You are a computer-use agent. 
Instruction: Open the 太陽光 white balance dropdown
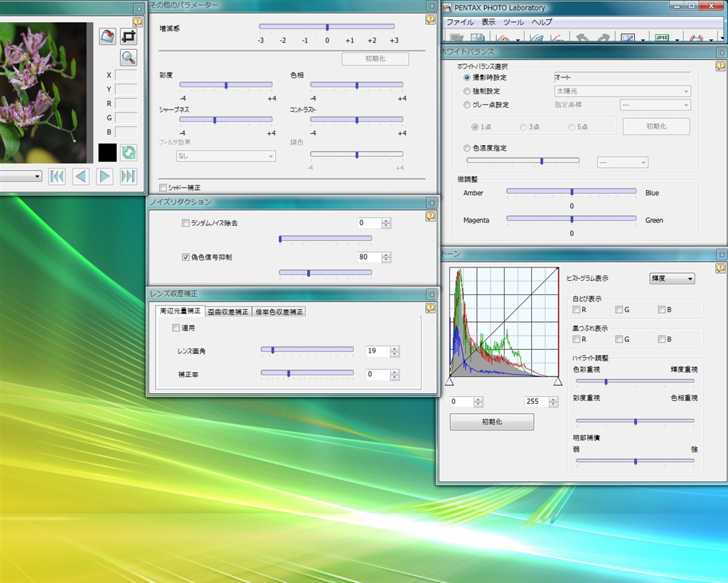pyautogui.click(x=623, y=92)
